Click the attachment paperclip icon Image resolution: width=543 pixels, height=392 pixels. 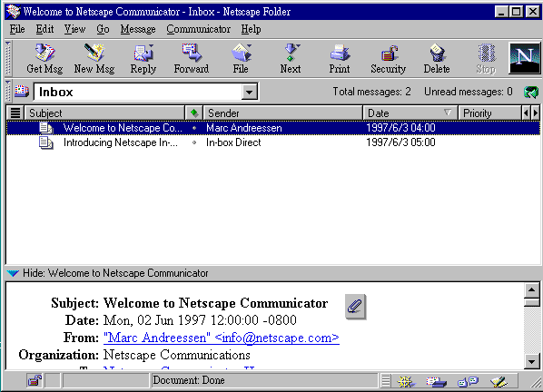[x=355, y=307]
